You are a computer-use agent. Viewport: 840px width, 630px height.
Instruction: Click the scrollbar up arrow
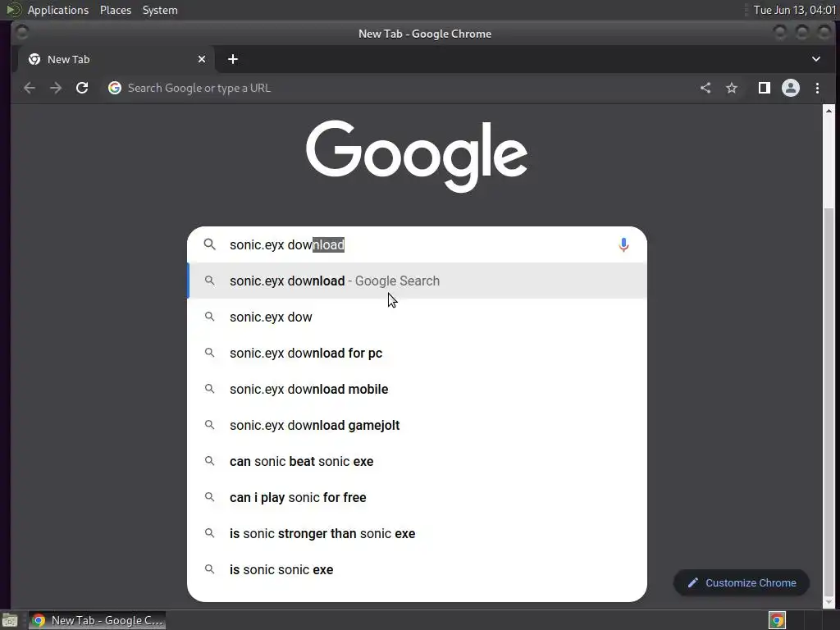click(829, 111)
